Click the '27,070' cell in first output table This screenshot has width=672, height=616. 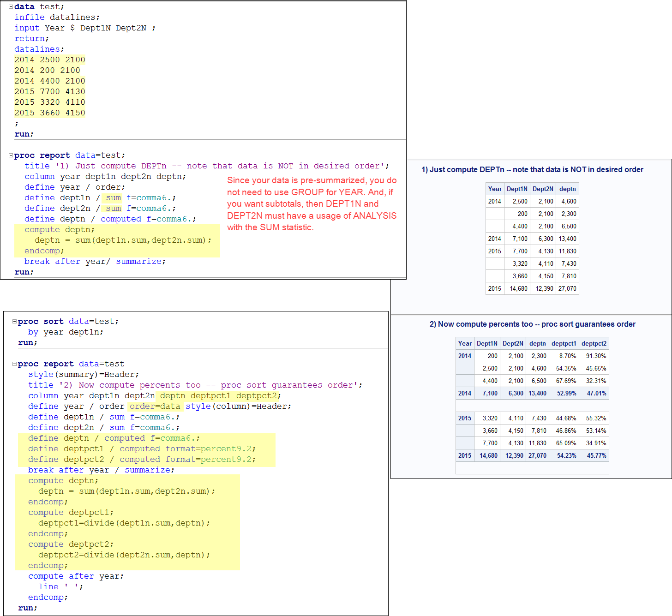point(567,288)
